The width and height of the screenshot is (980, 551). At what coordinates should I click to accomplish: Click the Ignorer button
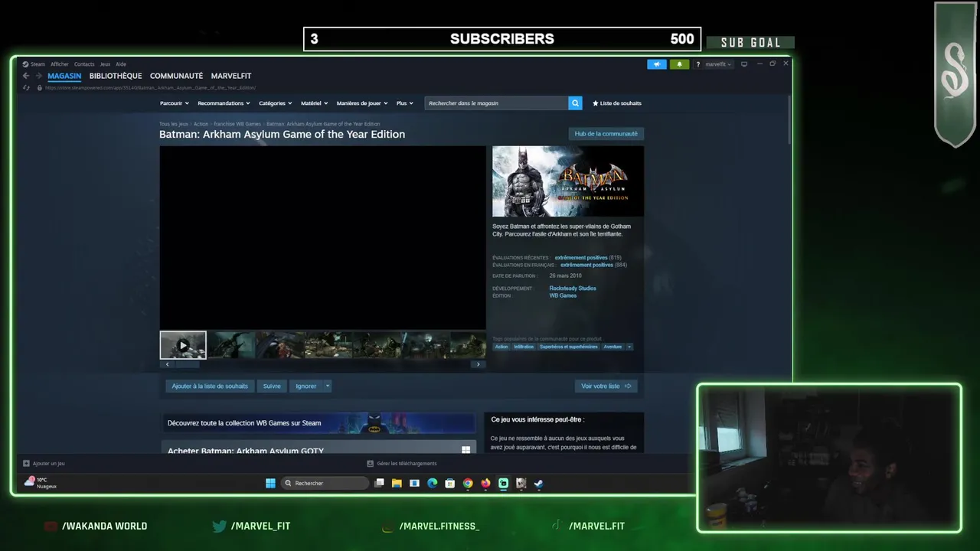click(x=306, y=386)
